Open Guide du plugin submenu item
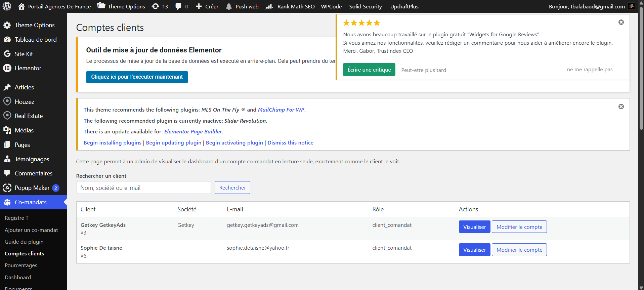Image resolution: width=644 pixels, height=290 pixels. pos(24,242)
